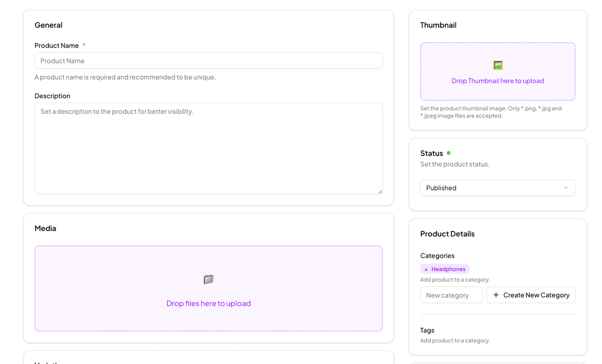Viewport: 602px width, 364px height.
Task: Click the General section heading
Action: tap(48, 25)
